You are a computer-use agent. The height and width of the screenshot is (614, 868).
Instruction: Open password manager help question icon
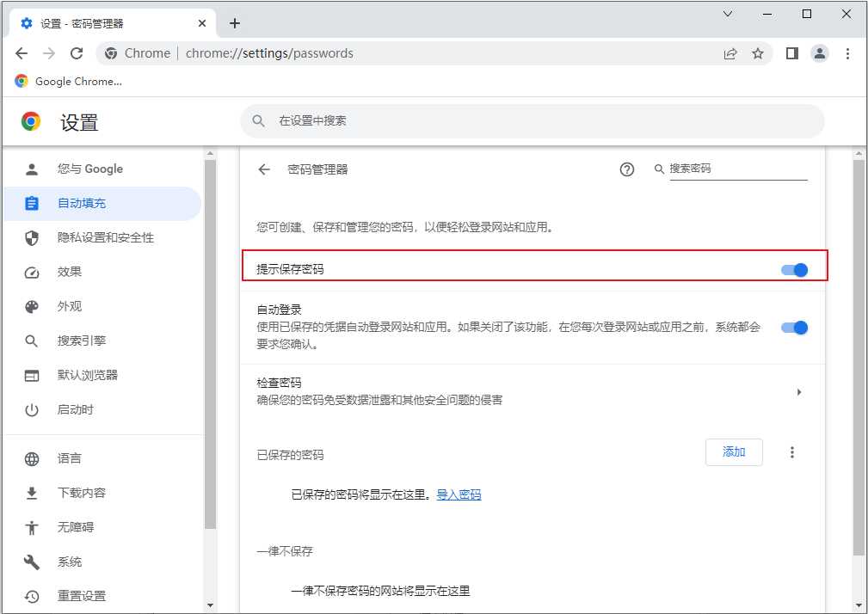pos(626,169)
